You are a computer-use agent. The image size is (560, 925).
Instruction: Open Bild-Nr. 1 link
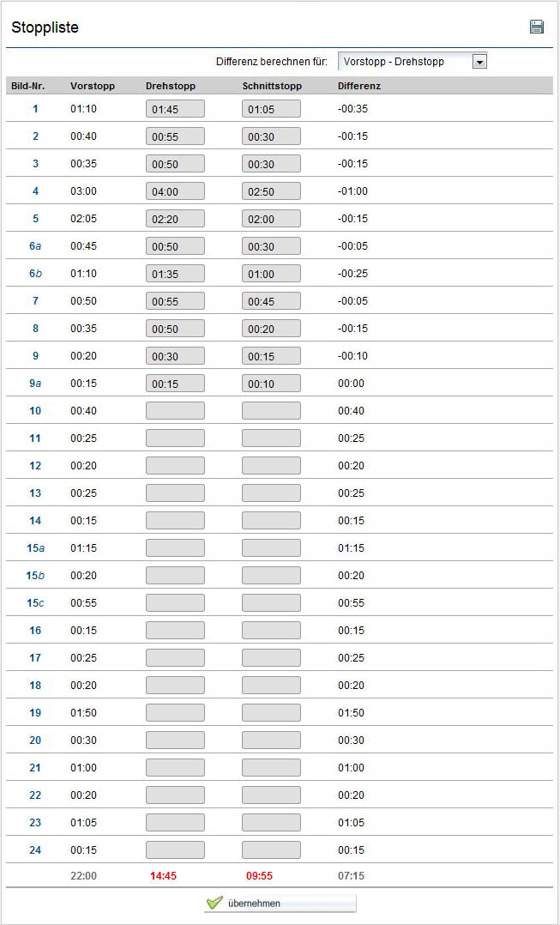[x=35, y=108]
